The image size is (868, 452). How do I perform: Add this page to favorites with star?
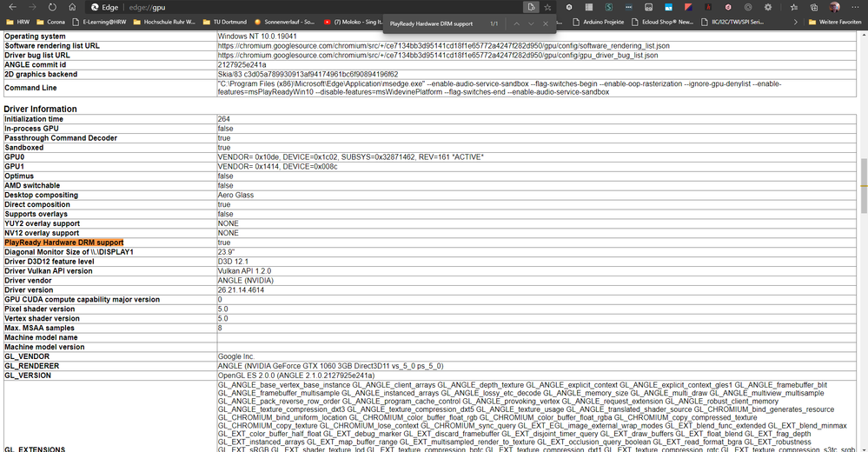tap(547, 7)
